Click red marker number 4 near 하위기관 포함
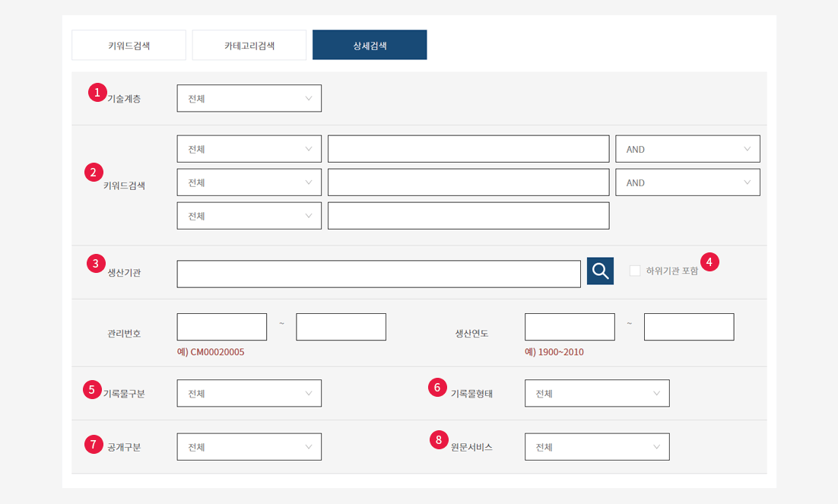Image resolution: width=838 pixels, height=504 pixels. pos(709,262)
